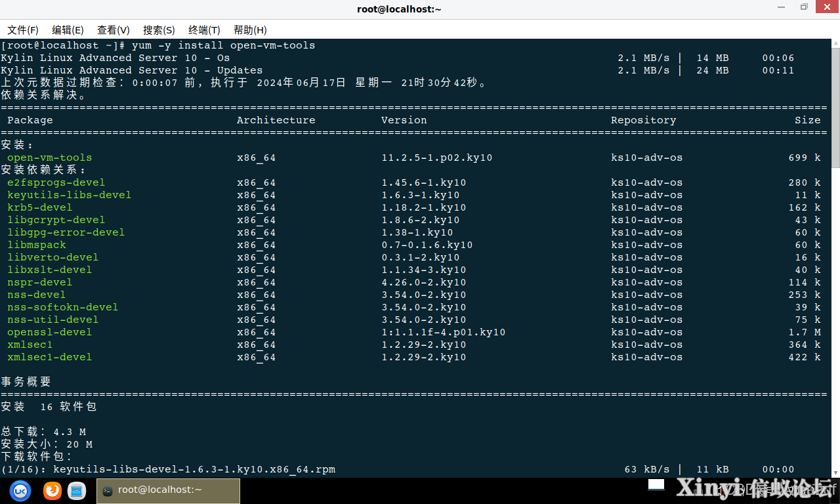Click the libgpg-error-devel package name

(66, 232)
